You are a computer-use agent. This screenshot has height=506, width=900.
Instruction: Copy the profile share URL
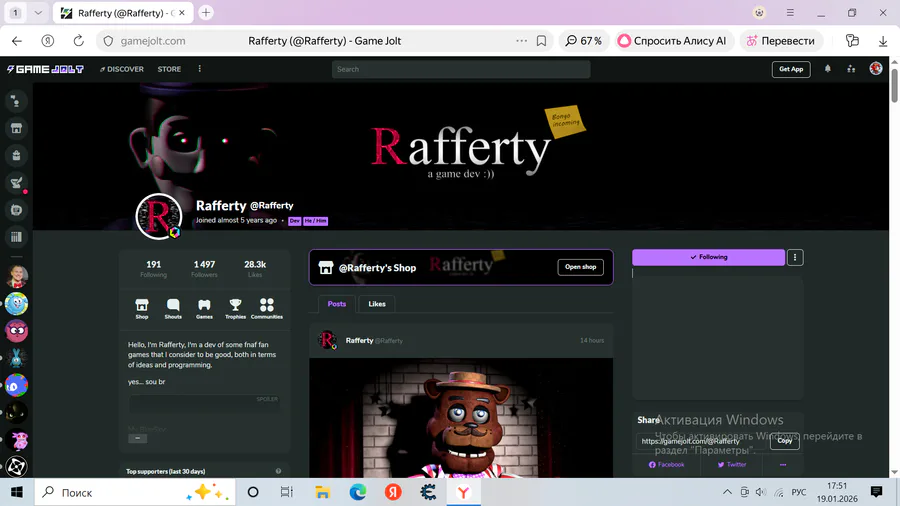[785, 441]
